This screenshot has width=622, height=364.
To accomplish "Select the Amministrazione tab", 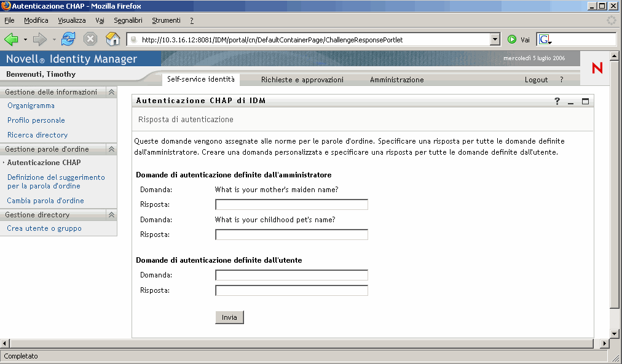I will [x=396, y=80].
